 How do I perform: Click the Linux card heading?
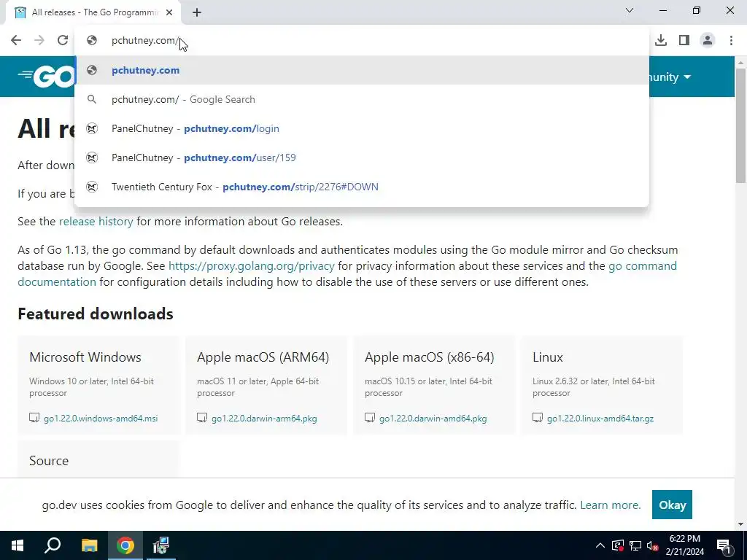(548, 357)
